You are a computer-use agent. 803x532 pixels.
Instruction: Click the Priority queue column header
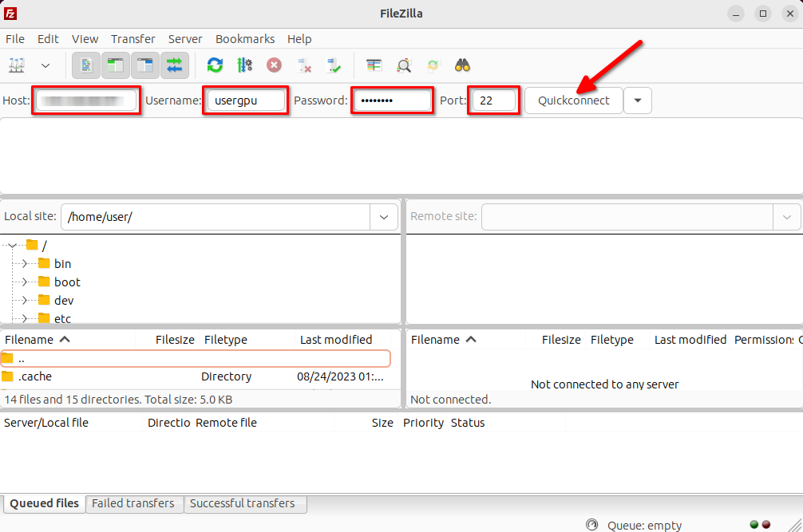click(423, 423)
